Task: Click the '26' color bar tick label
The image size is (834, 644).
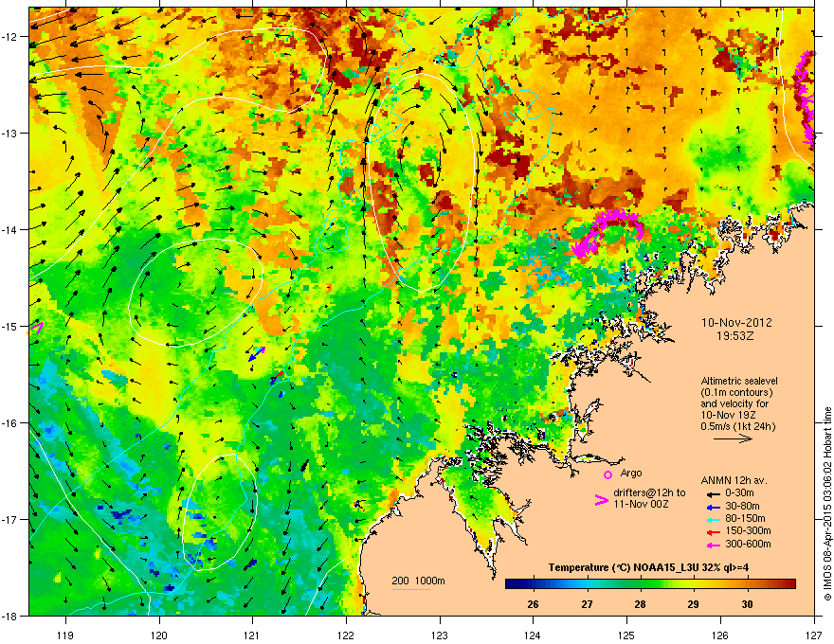Action: point(533,604)
